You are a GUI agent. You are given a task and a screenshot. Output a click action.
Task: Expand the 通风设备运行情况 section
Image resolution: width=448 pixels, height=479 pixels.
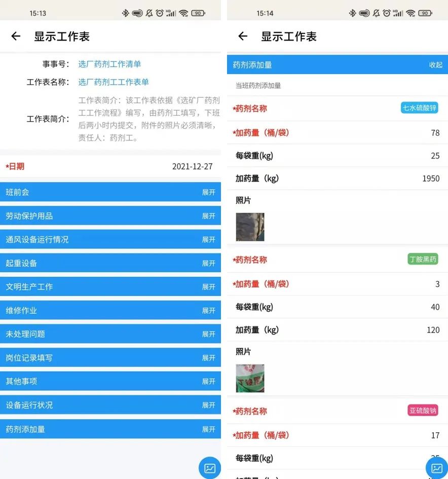point(208,240)
